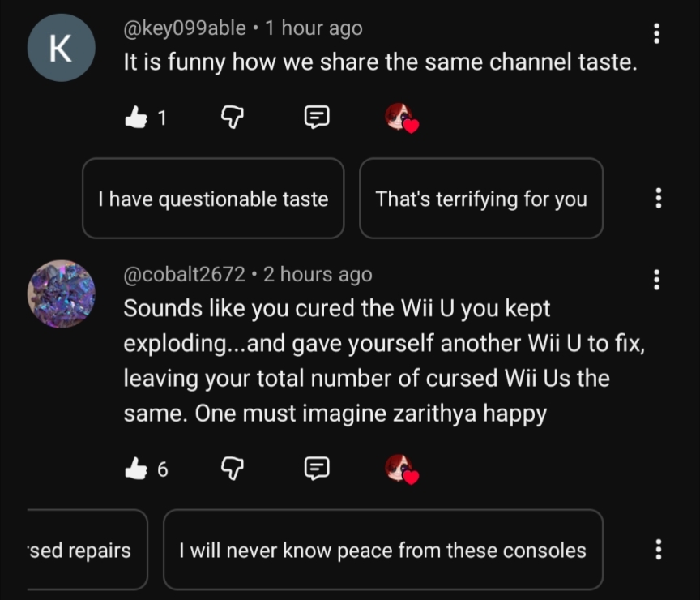Select 'I will never know peace' reply
This screenshot has width=700, height=600.
382,551
